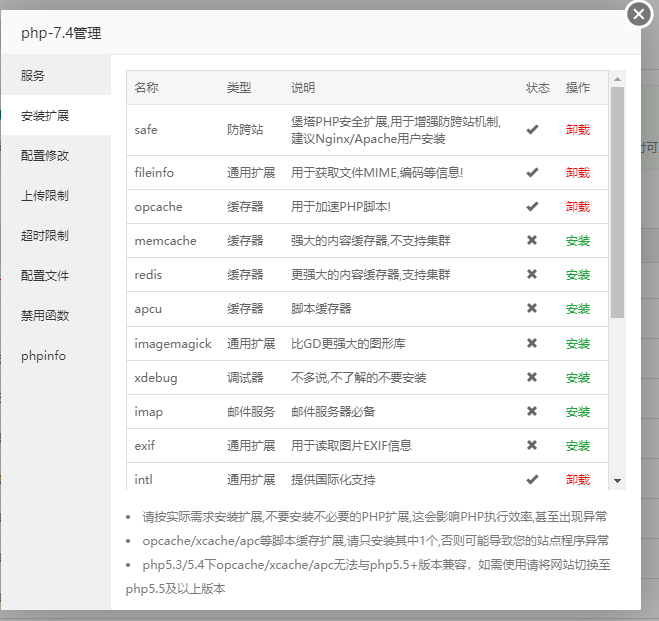The image size is (659, 621).
Task: Click xdebug's cross status icon
Action: (x=532, y=377)
